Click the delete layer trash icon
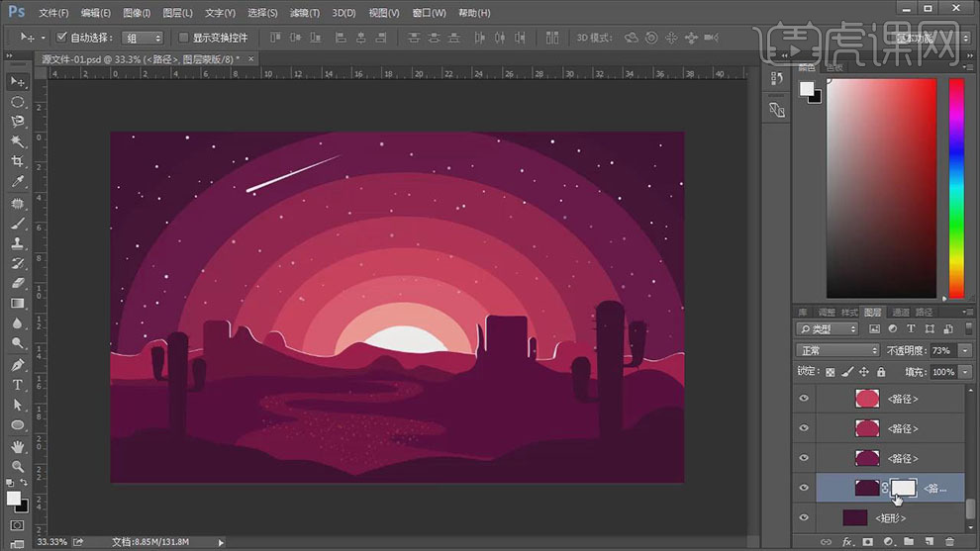980x551 pixels. pos(950,542)
